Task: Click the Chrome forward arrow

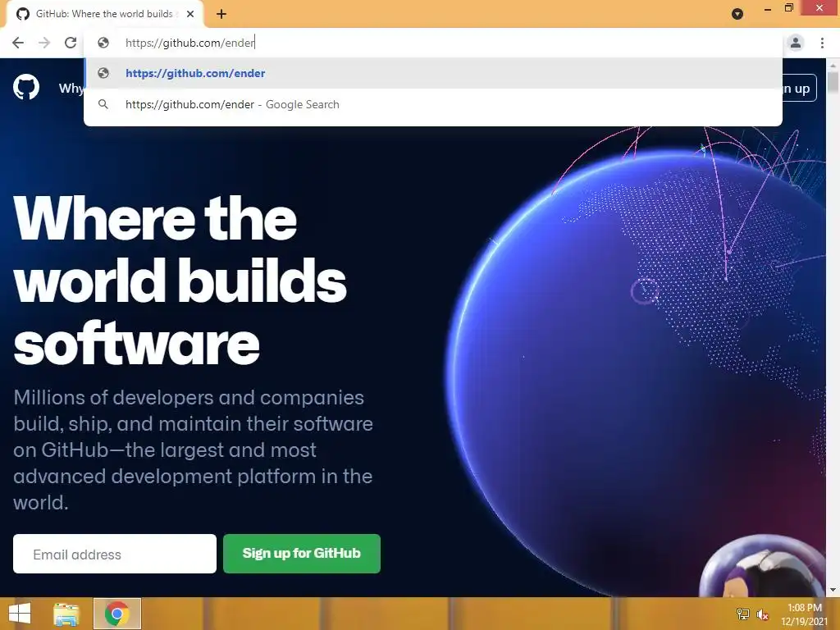Action: (x=44, y=43)
